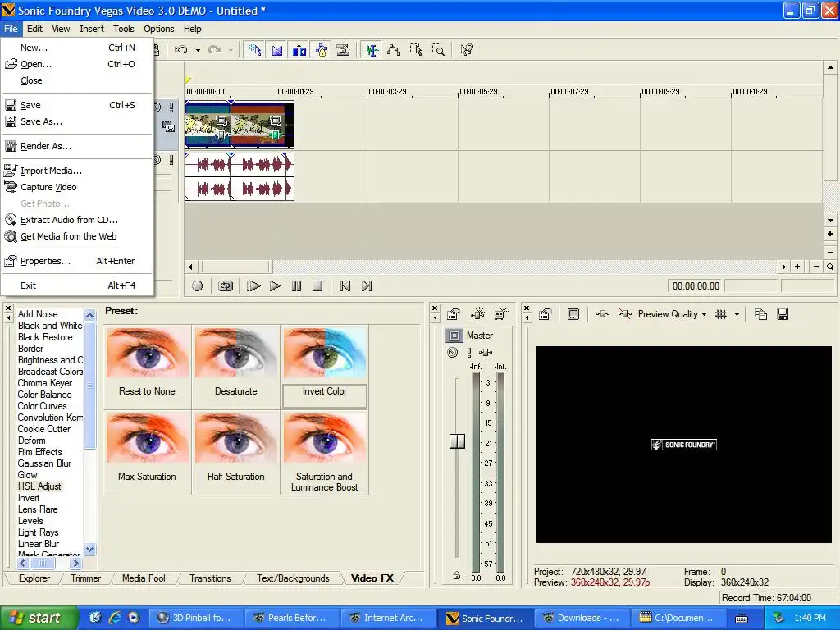
Task: Select Render As... menu entry
Action: click(x=77, y=146)
